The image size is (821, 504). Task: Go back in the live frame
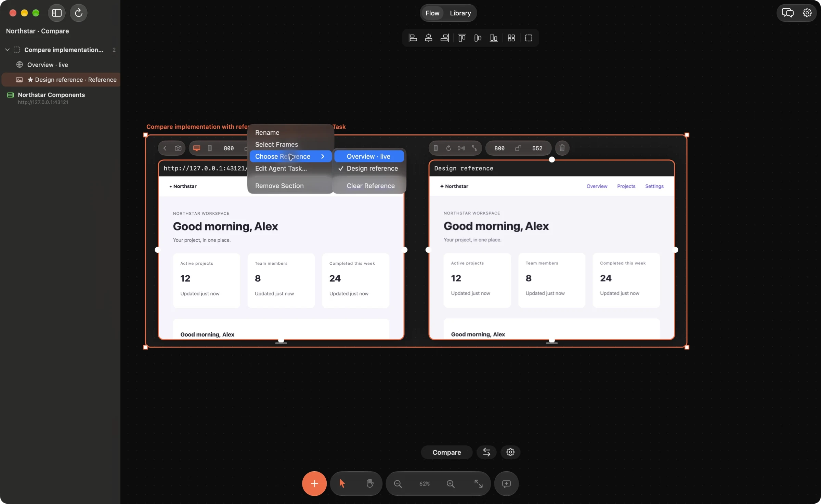coord(165,148)
